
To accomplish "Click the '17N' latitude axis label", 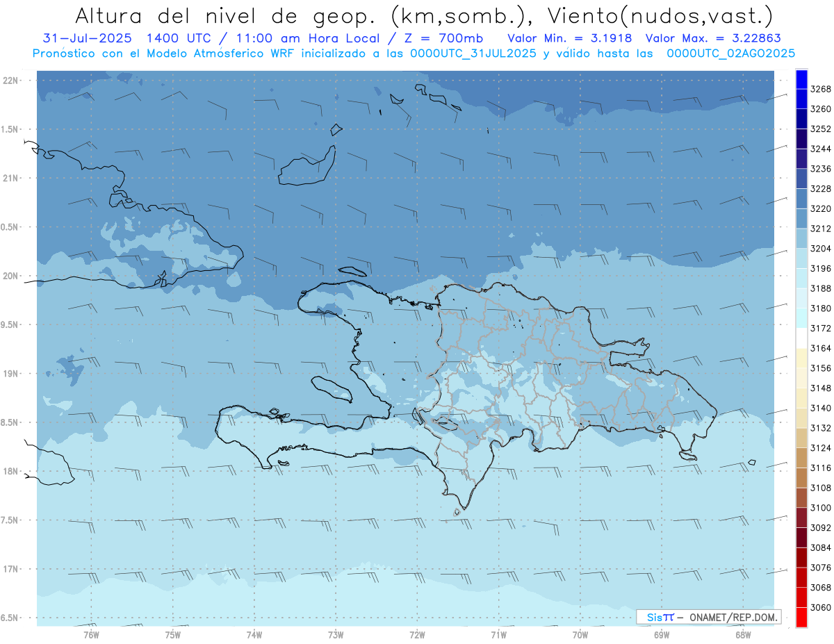I will [x=10, y=569].
